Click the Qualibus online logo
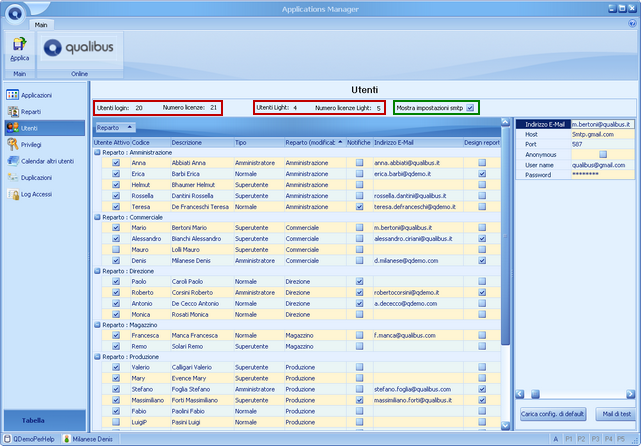641x446 pixels. pyautogui.click(x=80, y=48)
